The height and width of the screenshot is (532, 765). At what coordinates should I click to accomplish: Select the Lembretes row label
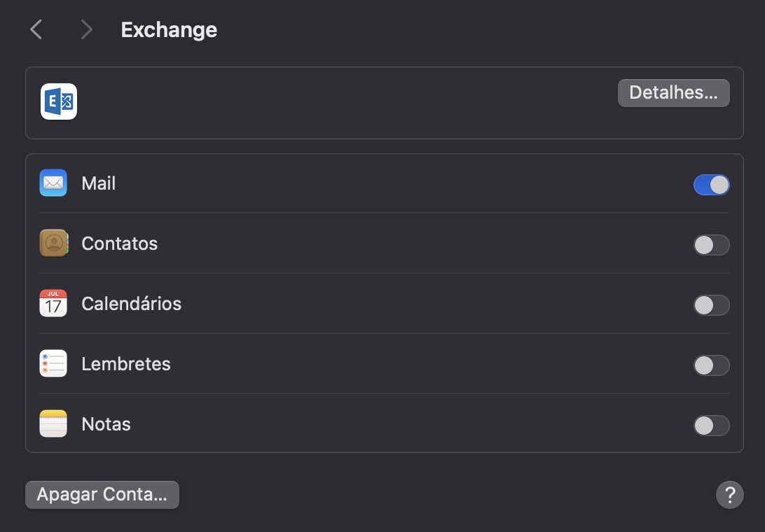click(x=126, y=364)
